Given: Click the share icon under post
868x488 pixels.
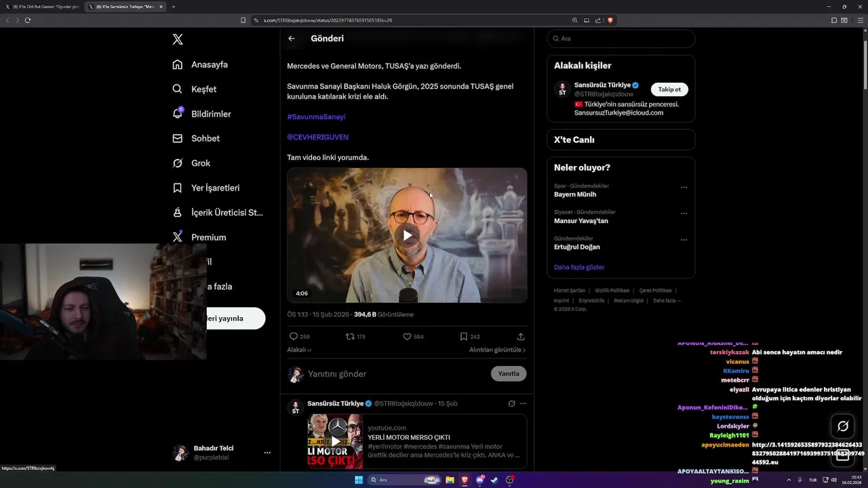Looking at the screenshot, I should pyautogui.click(x=521, y=336).
